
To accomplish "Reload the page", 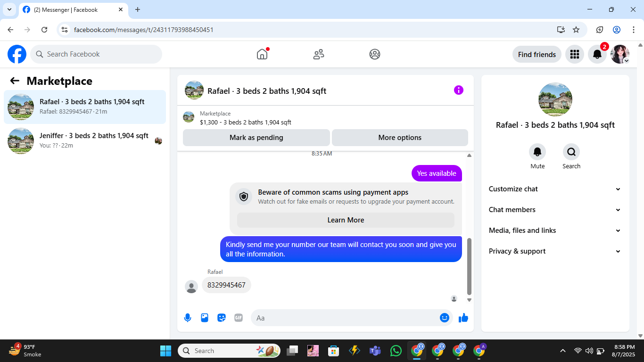I will coord(44,30).
